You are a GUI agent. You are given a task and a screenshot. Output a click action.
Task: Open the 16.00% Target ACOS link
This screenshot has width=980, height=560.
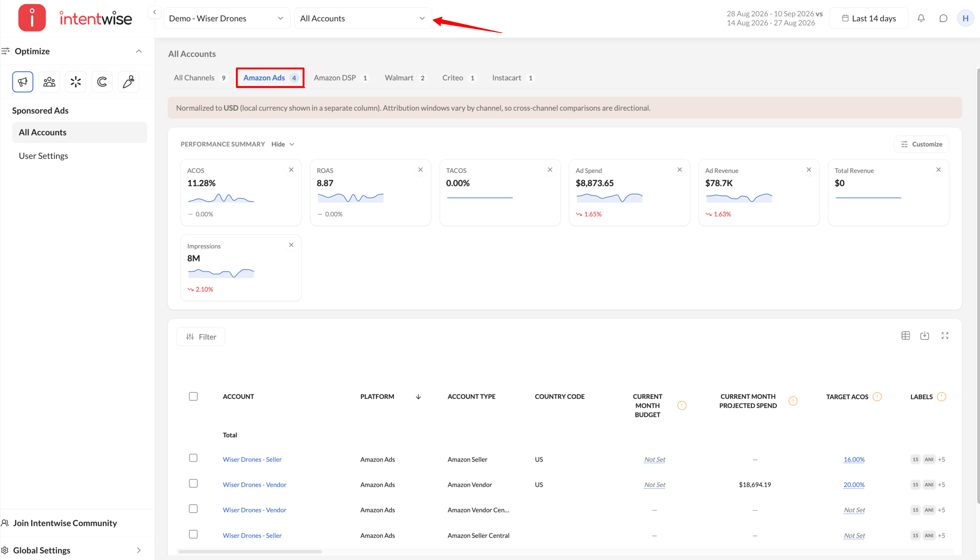[854, 459]
